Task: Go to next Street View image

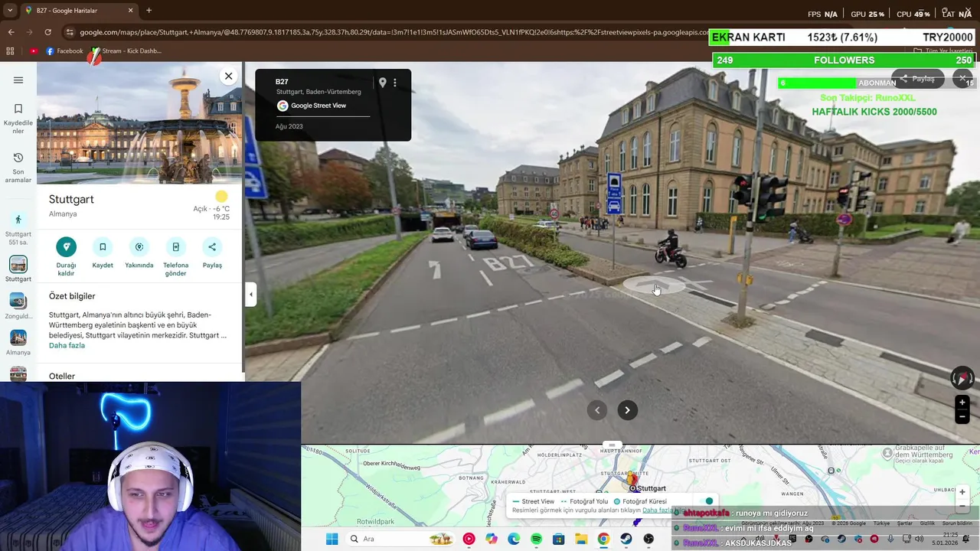Action: click(627, 410)
